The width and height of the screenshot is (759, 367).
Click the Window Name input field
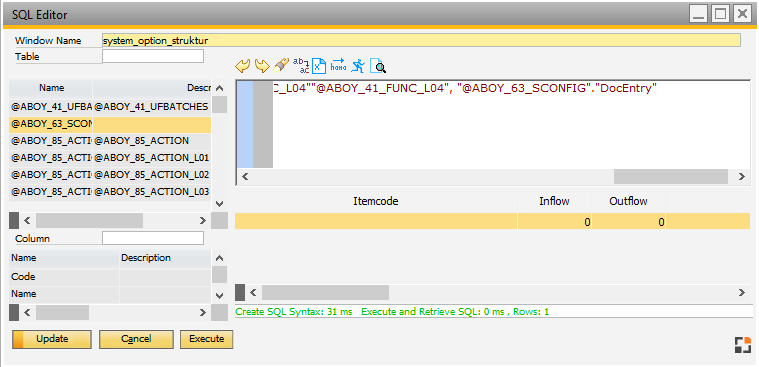[x=421, y=41]
